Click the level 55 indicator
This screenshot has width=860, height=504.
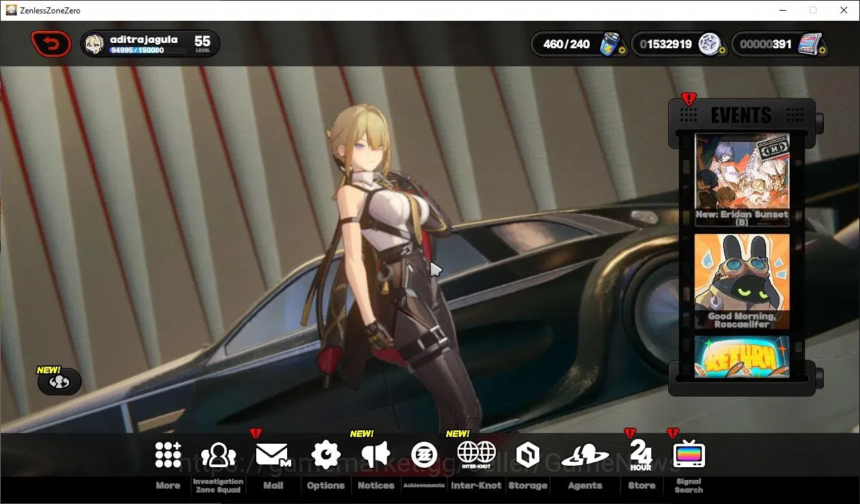[203, 44]
